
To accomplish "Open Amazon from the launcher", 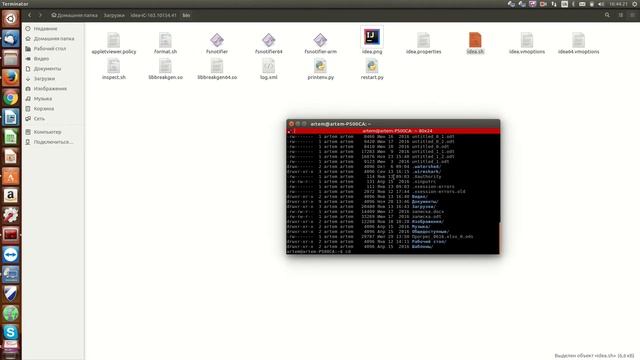I will (x=11, y=196).
